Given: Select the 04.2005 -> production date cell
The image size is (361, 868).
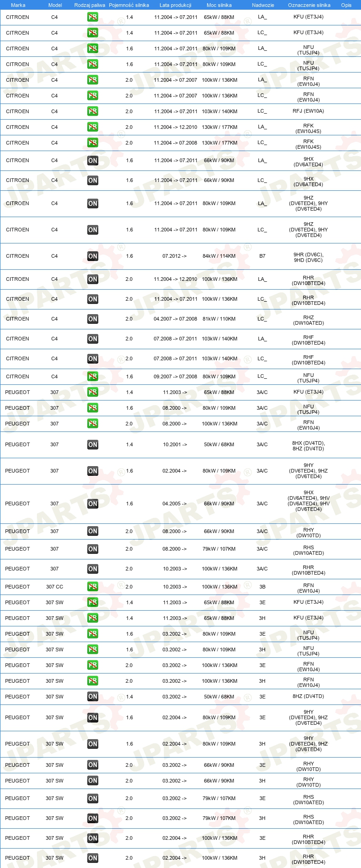Looking at the screenshot, I should coord(174,504).
